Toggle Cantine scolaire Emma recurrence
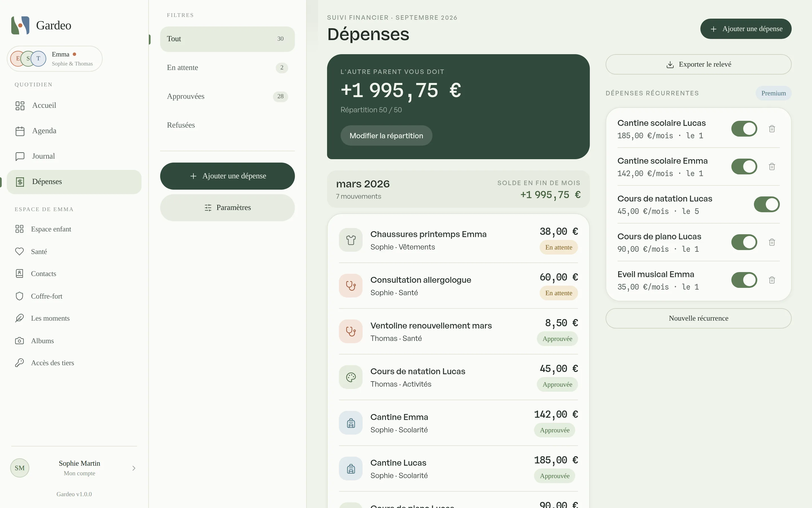Image resolution: width=812 pixels, height=508 pixels. click(x=744, y=167)
